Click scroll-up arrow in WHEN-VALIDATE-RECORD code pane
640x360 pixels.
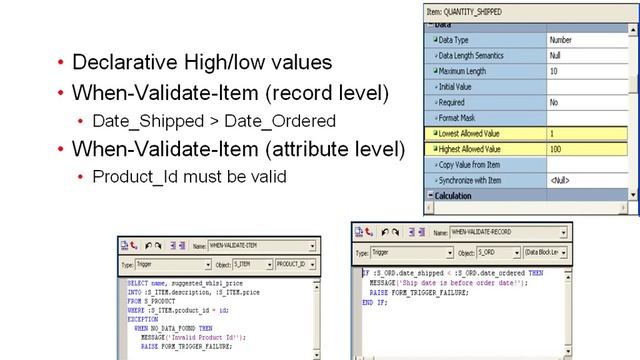point(568,277)
